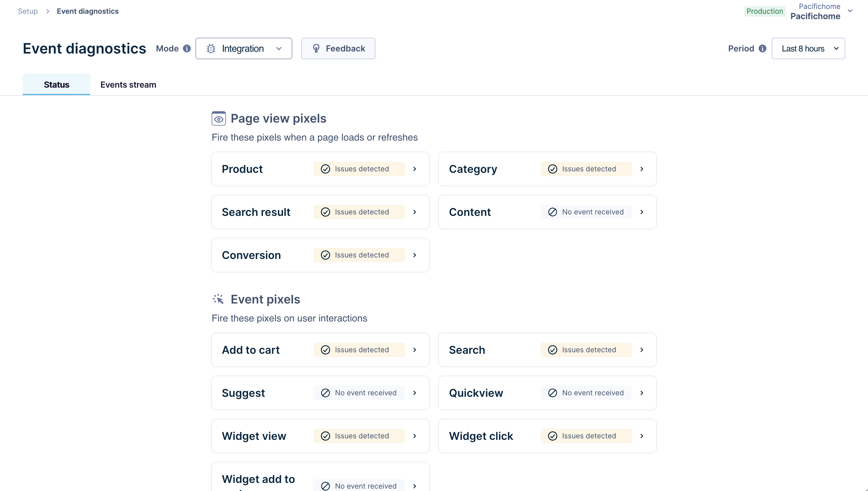This screenshot has height=491, width=868.
Task: Click the Feedback button
Action: point(338,48)
